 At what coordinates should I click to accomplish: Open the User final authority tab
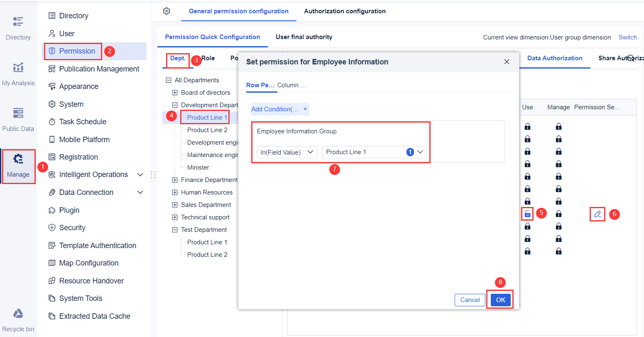pyautogui.click(x=304, y=37)
